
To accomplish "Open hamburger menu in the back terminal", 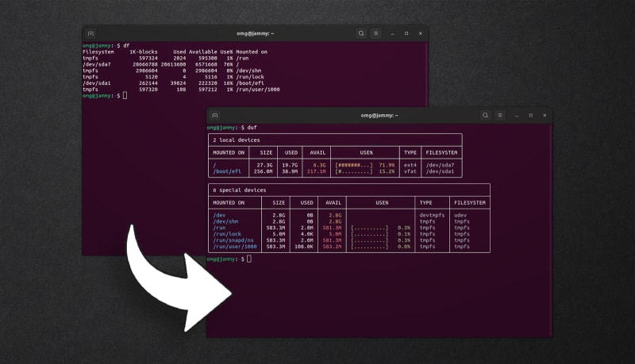I will tap(375, 33).
